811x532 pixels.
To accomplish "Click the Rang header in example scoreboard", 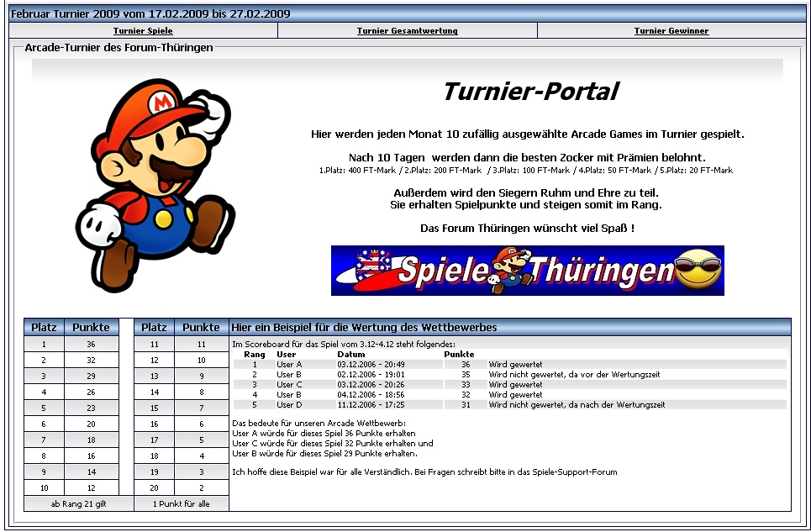I will point(255,355).
